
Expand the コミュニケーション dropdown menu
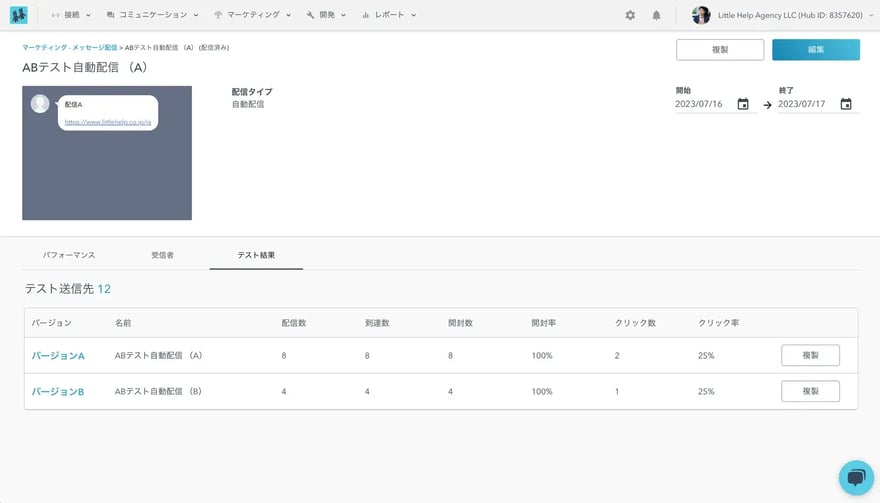[152, 15]
